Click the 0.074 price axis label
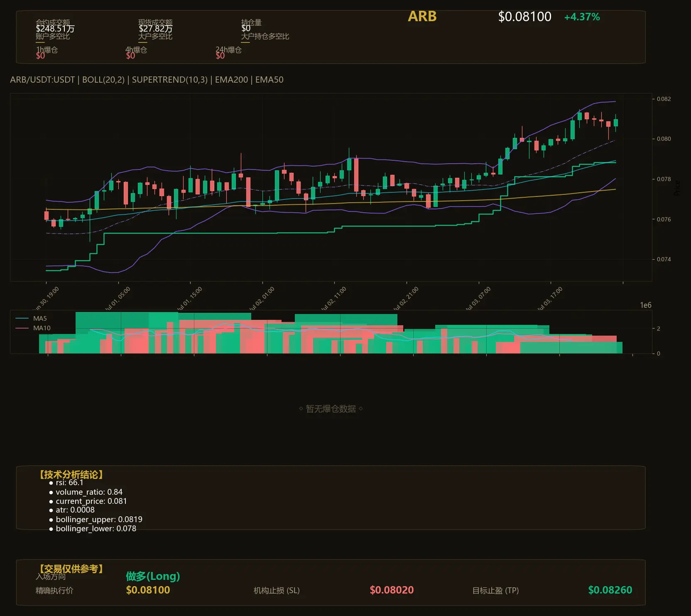 (x=664, y=259)
